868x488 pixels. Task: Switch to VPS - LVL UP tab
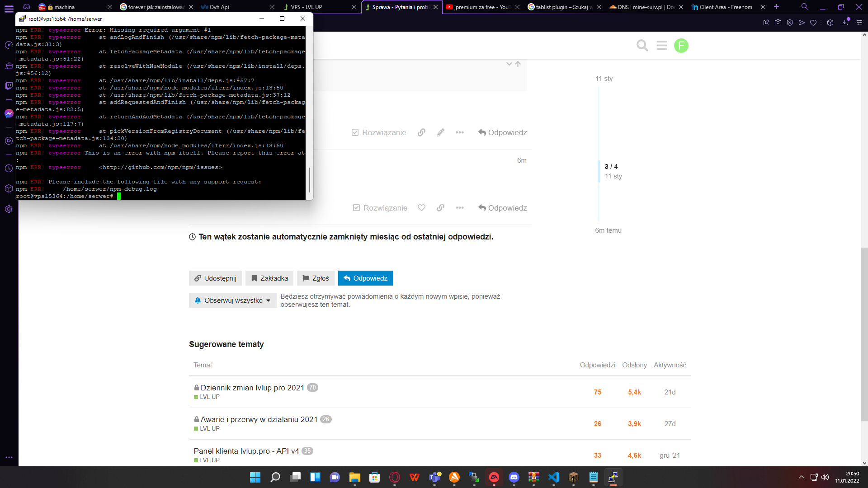(x=306, y=7)
